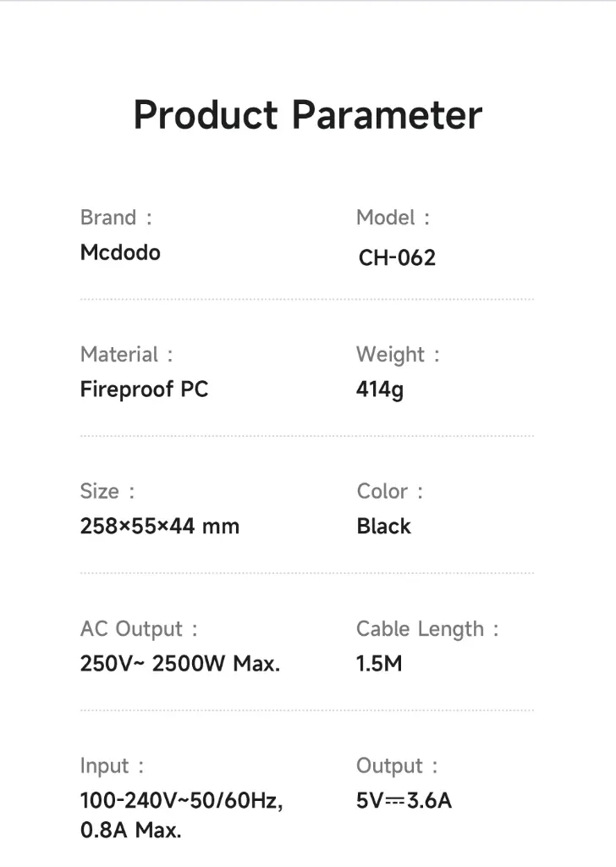Select the Size label
The height and width of the screenshot is (867, 616).
(107, 492)
